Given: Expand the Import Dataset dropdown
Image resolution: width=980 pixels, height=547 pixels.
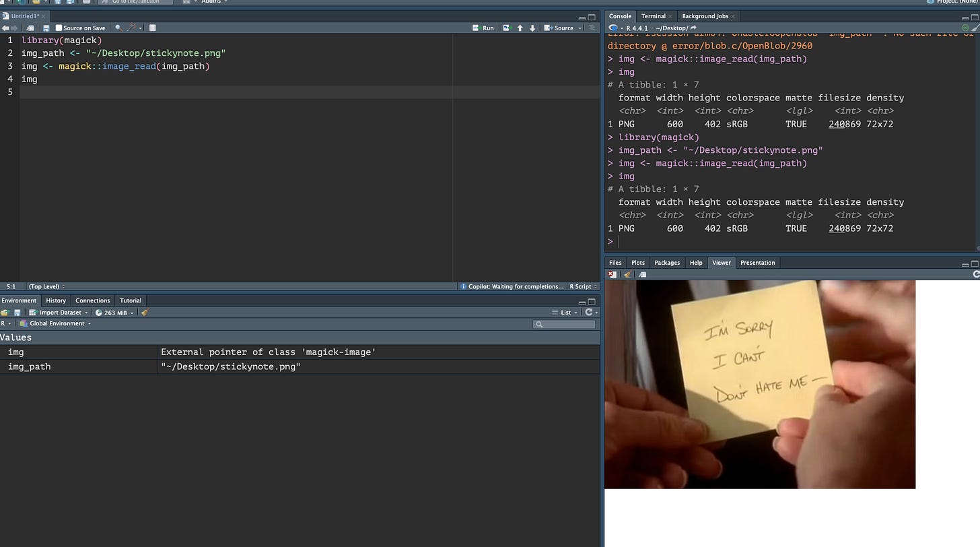Looking at the screenshot, I should 60,313.
